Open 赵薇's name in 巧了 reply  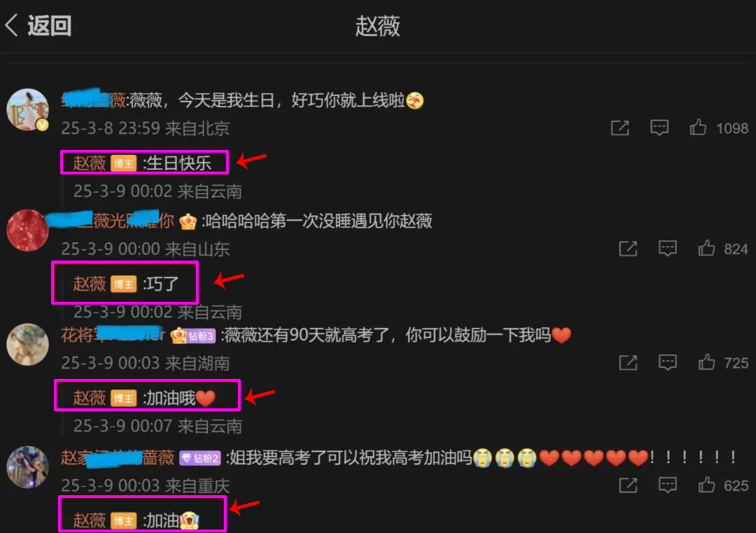click(x=89, y=284)
